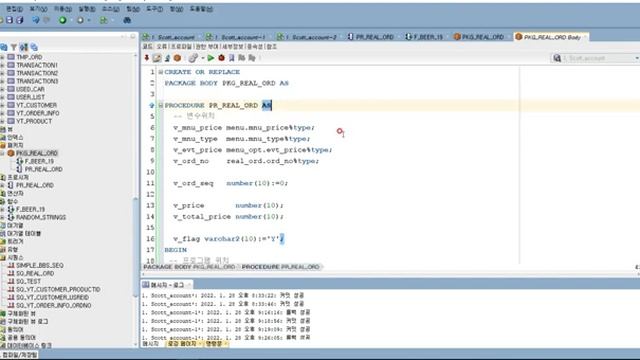This screenshot has width=640, height=360.
Task: Click PACKAGE BODY PKG_REAL_ORD breadcrumb
Action: 189,267
